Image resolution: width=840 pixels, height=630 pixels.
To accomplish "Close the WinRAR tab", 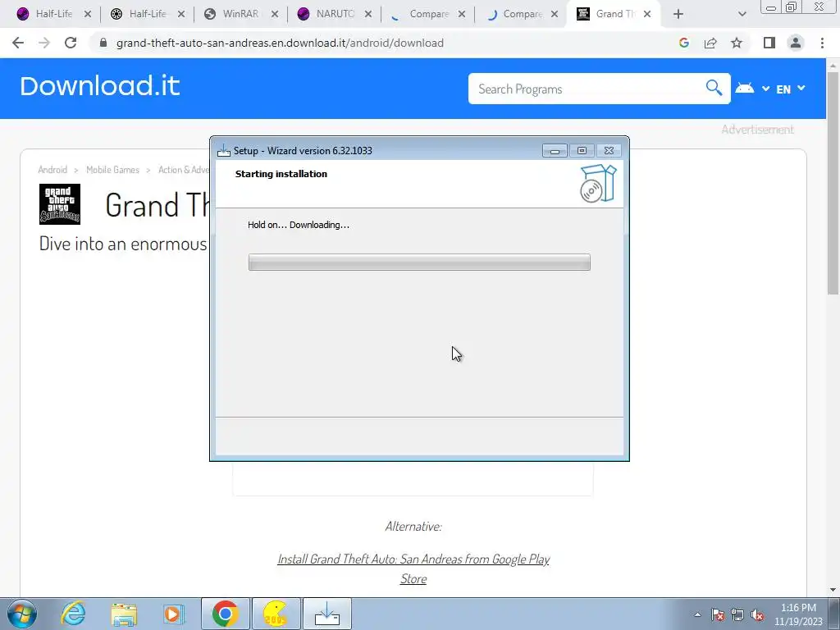I will click(x=275, y=15).
